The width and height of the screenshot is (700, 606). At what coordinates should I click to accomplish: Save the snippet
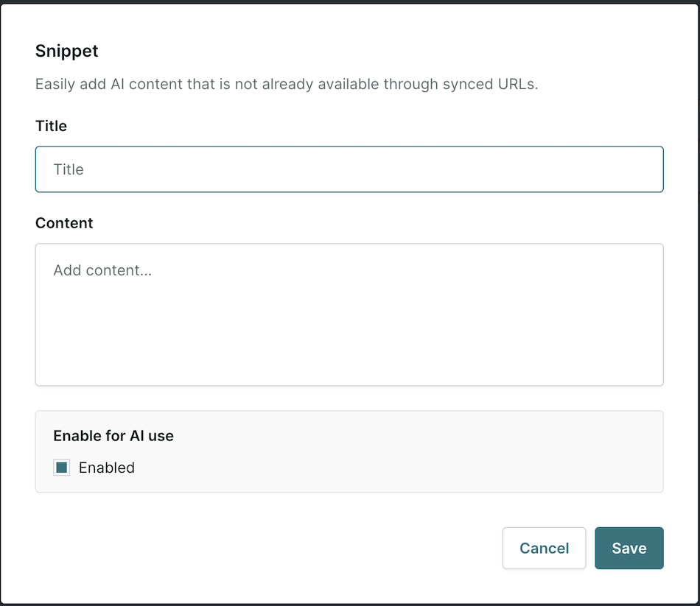point(629,548)
